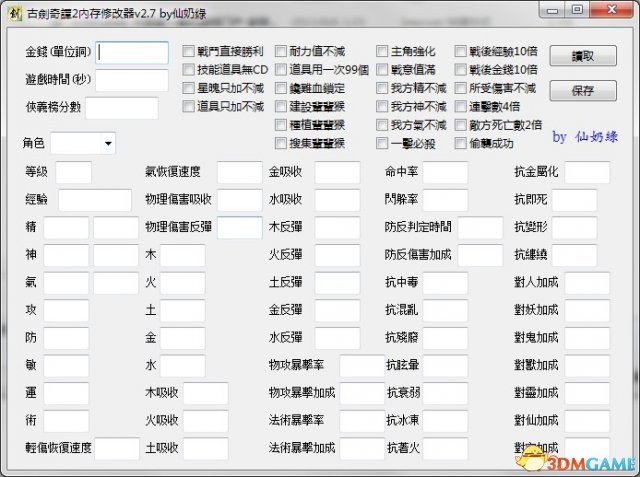Click the 抗金屬化 field
640x477 pixels.
click(587, 172)
